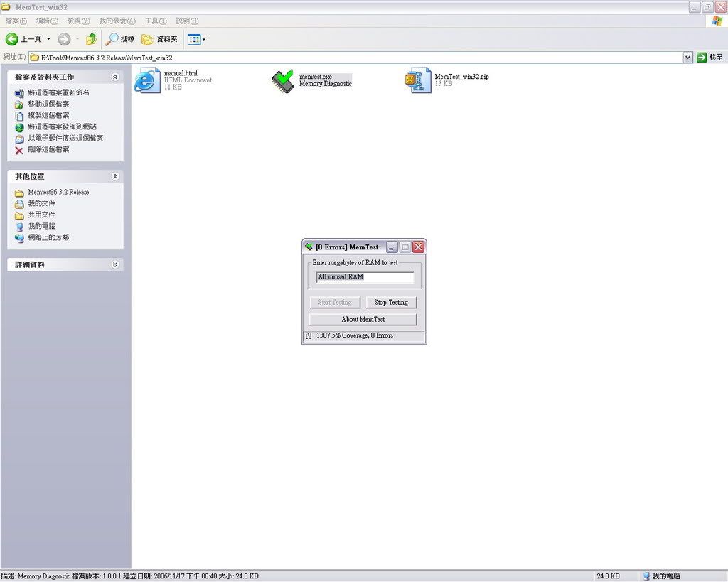Click delete this file link (刪除這個檔案)
Image resolution: width=728 pixels, height=582 pixels.
point(48,149)
